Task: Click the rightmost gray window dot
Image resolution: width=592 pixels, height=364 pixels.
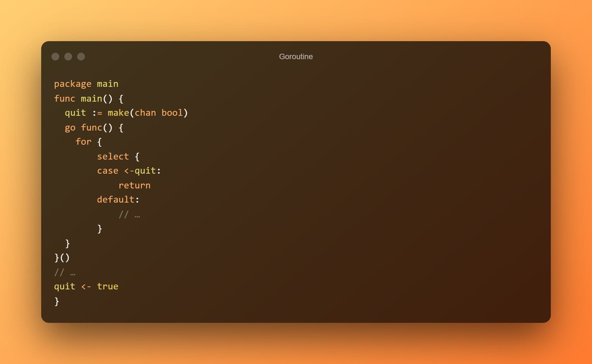Action: tap(81, 57)
